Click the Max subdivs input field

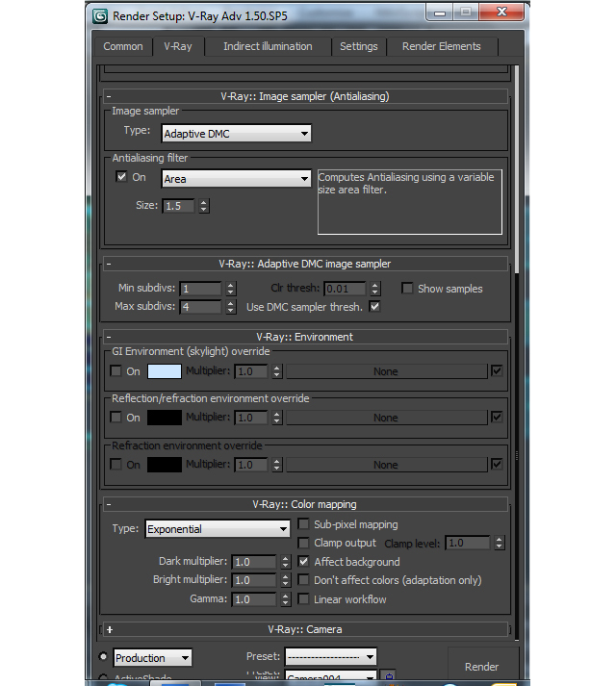pos(200,307)
